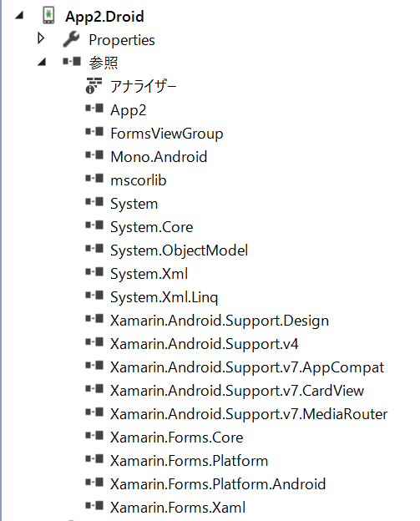Expand the Properties folder
The image size is (420, 521).
pyautogui.click(x=41, y=38)
